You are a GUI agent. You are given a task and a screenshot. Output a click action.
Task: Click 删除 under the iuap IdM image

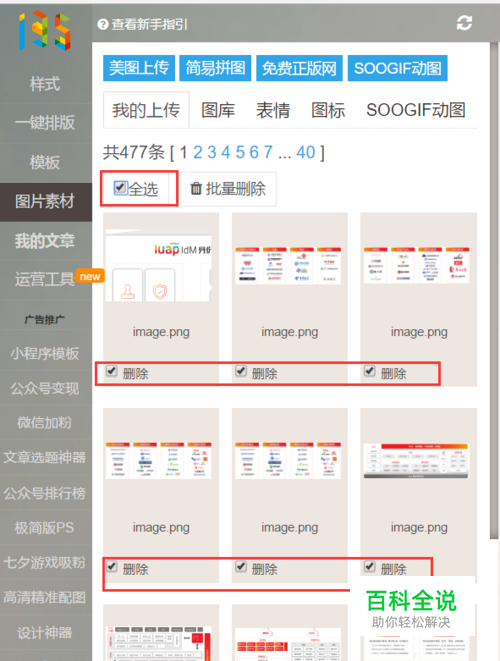[136, 373]
